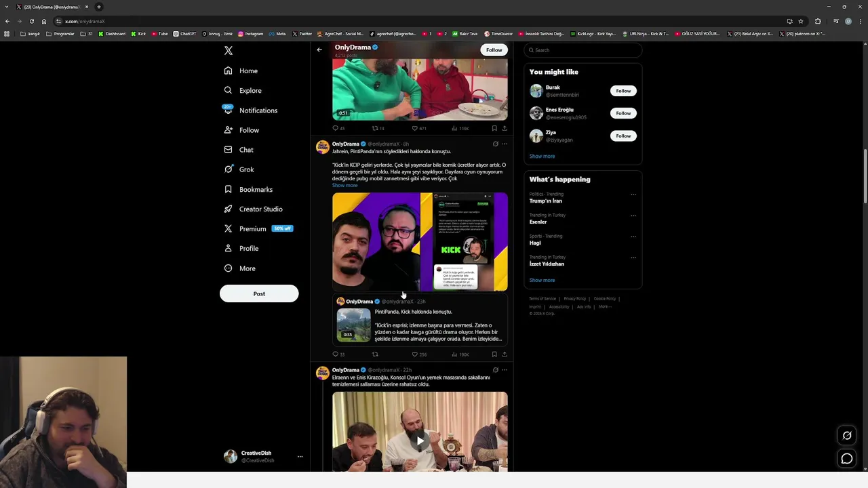The height and width of the screenshot is (488, 868).
Task: Open more options on Jahrein tweet
Action: point(505,144)
